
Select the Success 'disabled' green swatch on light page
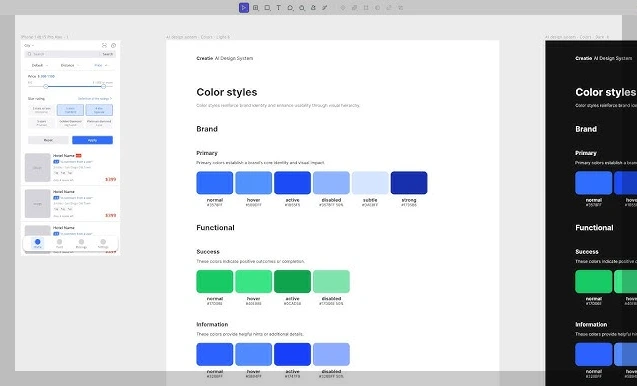(331, 282)
